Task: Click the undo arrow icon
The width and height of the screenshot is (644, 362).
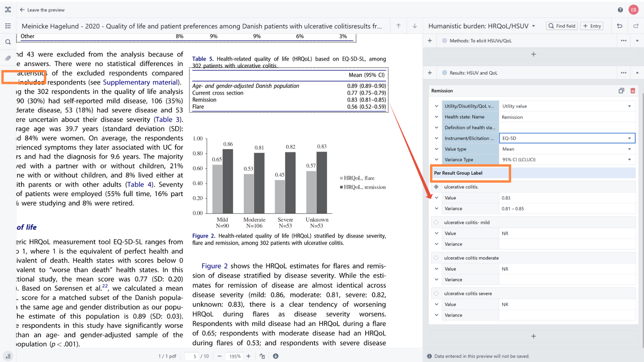Action: click(x=619, y=26)
